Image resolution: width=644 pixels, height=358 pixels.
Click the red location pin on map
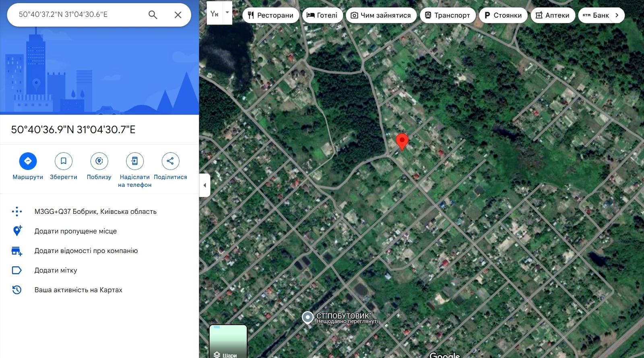tap(402, 142)
